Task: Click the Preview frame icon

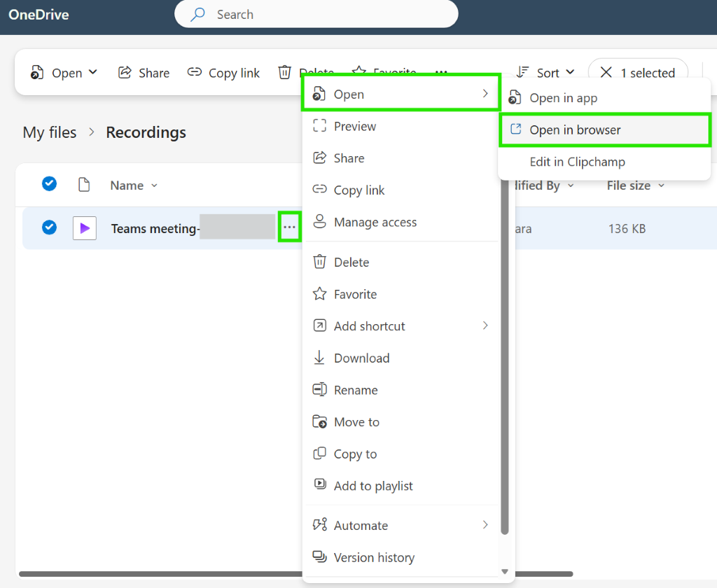Action: click(x=319, y=126)
